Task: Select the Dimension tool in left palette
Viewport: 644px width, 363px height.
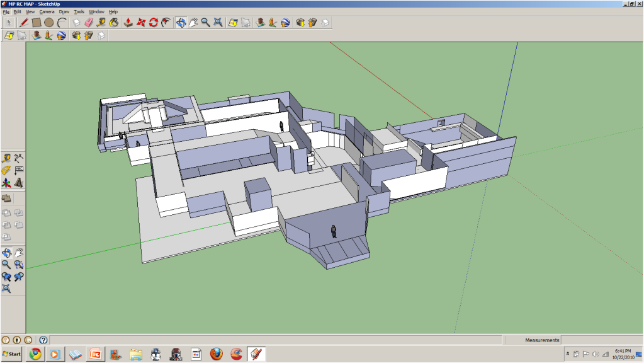Action: [x=18, y=158]
